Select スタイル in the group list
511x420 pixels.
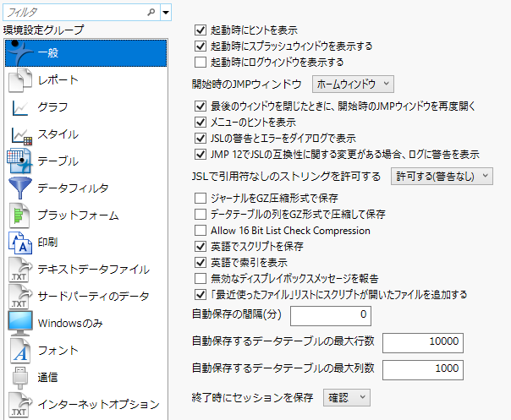86,134
